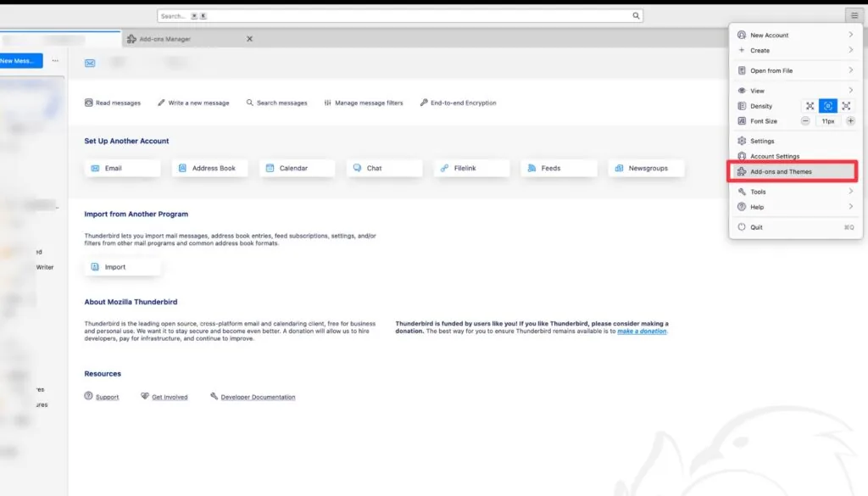Expand the New Account submenu

(x=795, y=35)
